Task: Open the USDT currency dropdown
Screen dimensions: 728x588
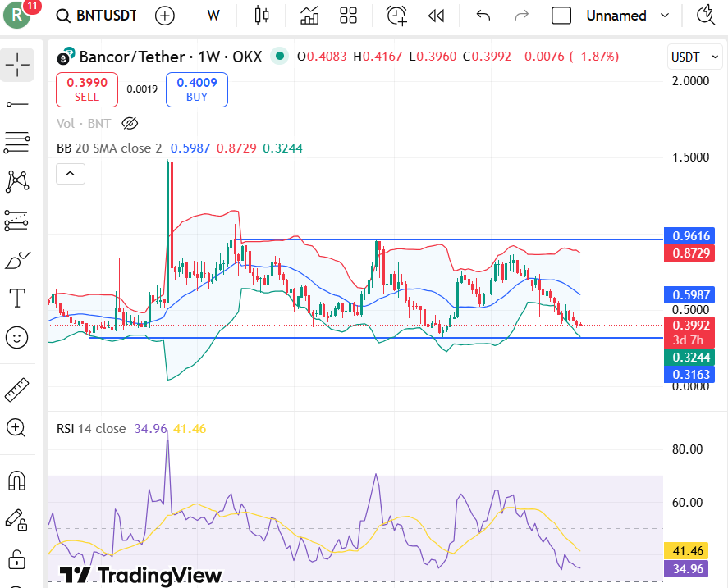Action: click(694, 57)
